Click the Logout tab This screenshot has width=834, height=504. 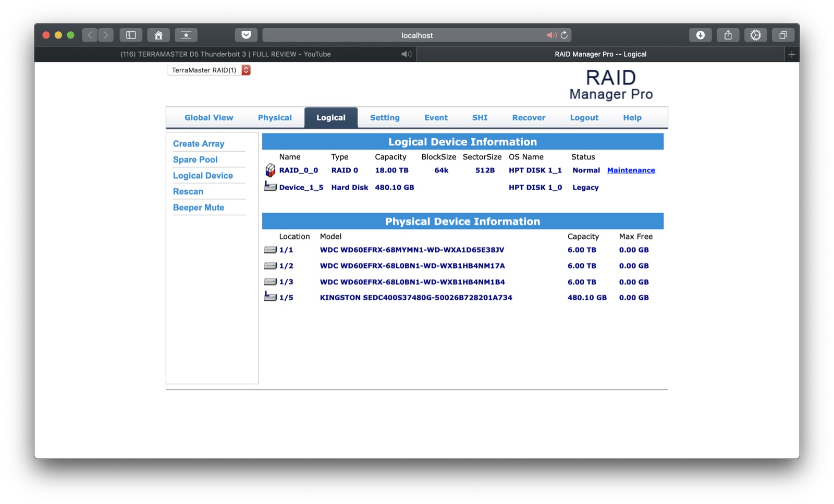point(584,118)
